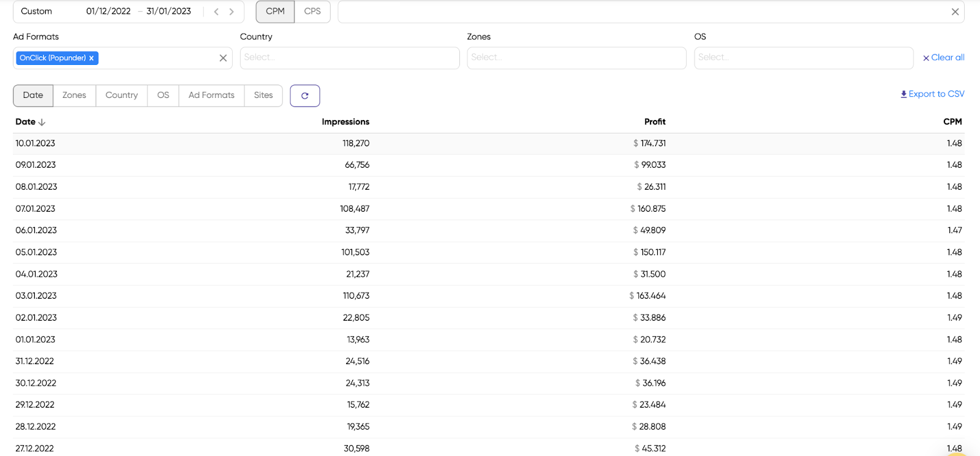Group the report by Sites tab
The image size is (980, 456).
point(263,95)
